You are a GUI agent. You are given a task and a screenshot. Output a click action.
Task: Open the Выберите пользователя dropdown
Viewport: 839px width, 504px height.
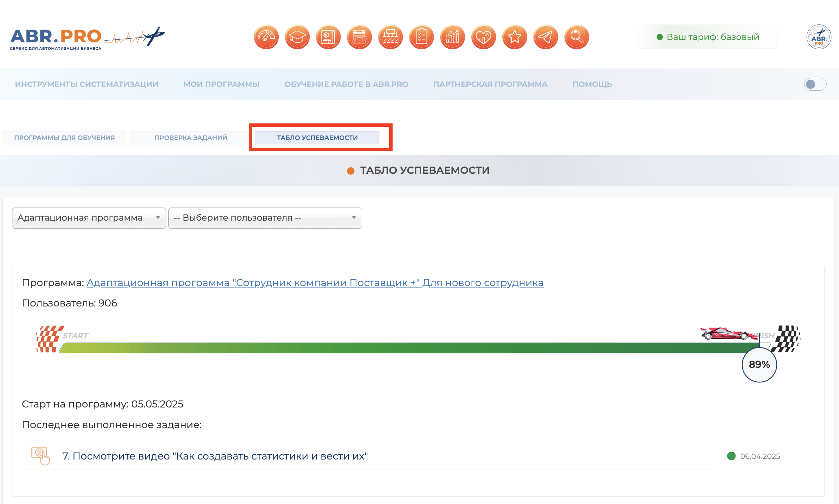tap(265, 218)
